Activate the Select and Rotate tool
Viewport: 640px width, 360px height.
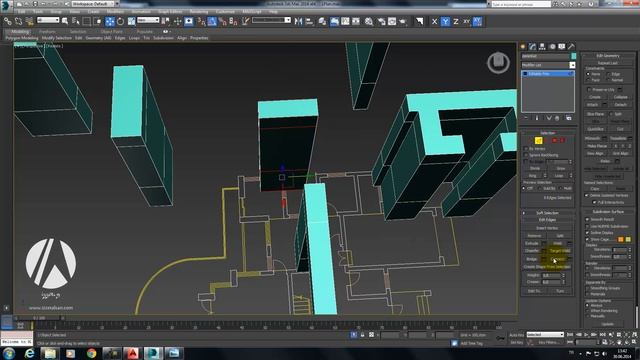[x=120, y=21]
